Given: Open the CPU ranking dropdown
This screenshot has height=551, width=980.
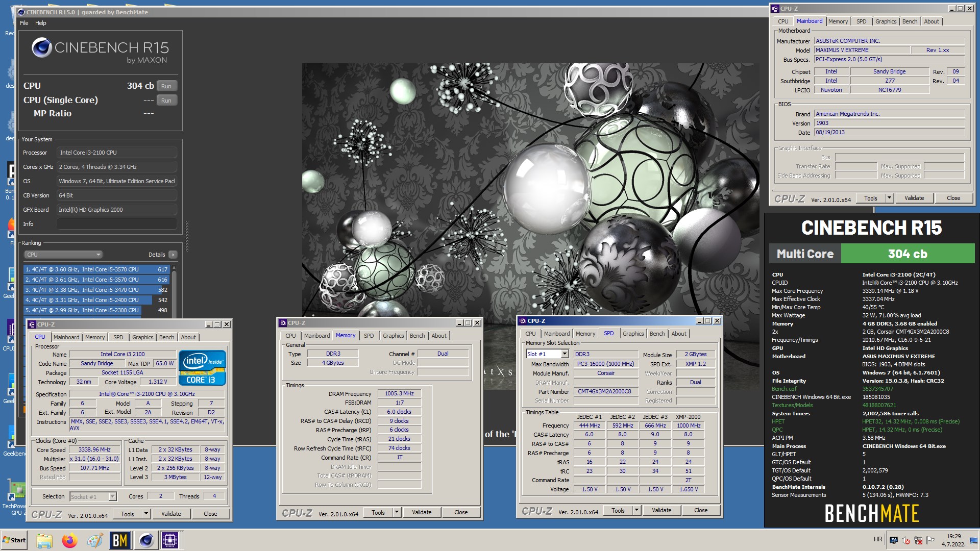Looking at the screenshot, I should [63, 255].
